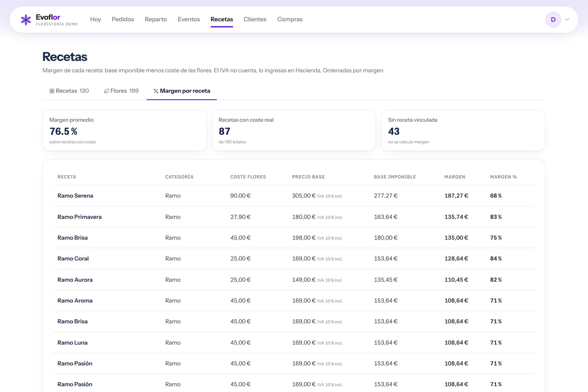
Task: Click the CATEGORÍA column header
Action: [x=179, y=177]
